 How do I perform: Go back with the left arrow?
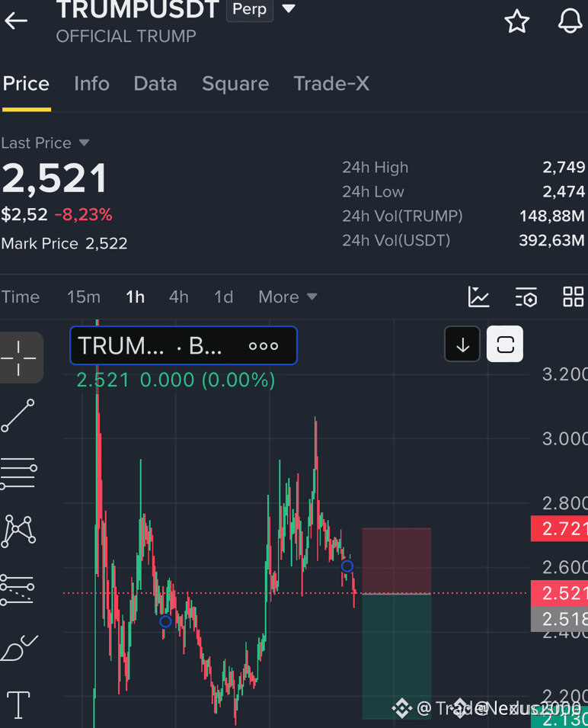click(16, 21)
